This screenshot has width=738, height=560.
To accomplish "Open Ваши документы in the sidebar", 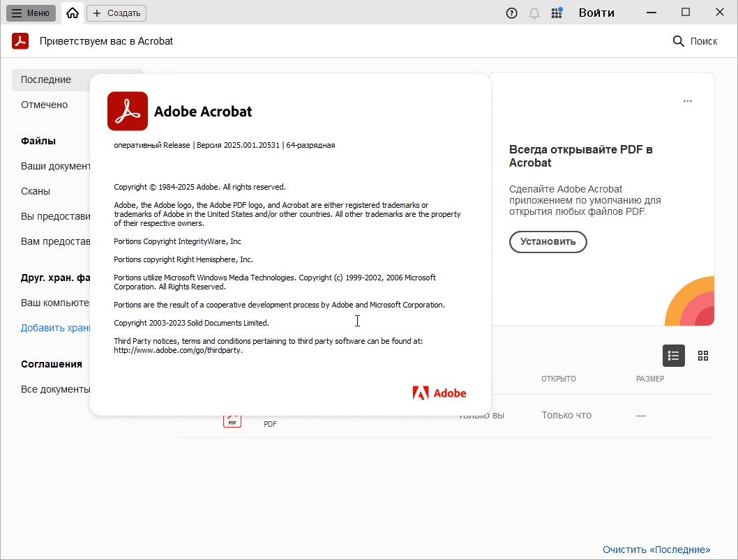I will pyautogui.click(x=56, y=166).
